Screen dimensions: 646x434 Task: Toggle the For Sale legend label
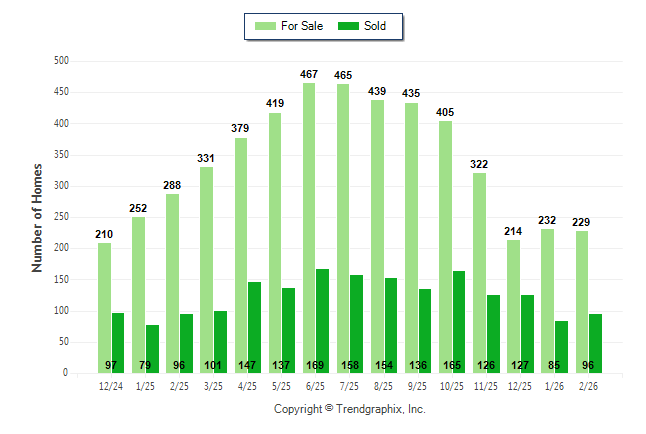coord(303,26)
